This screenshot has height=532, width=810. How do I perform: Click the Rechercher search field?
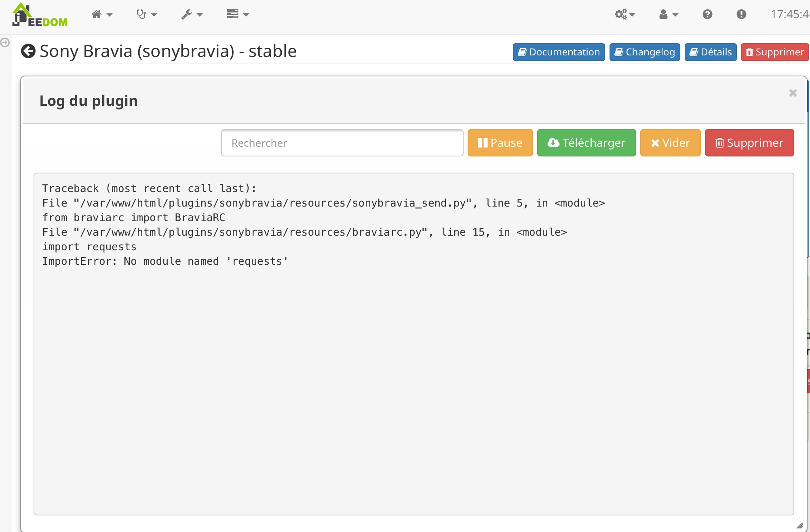(x=342, y=143)
